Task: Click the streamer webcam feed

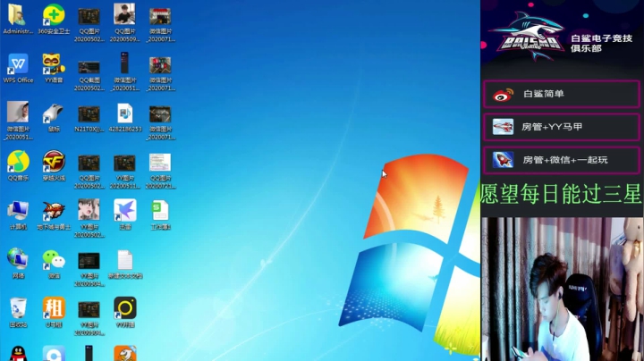Action: [x=563, y=290]
